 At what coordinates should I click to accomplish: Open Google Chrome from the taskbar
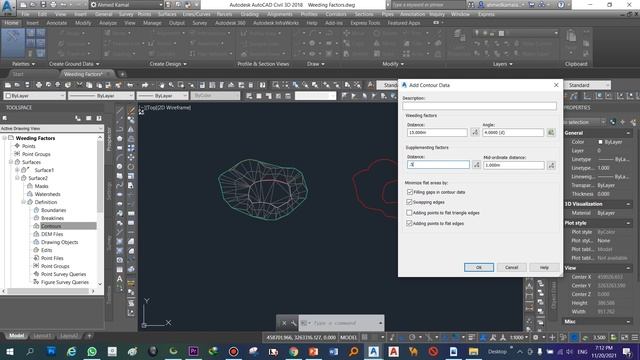(x=293, y=351)
